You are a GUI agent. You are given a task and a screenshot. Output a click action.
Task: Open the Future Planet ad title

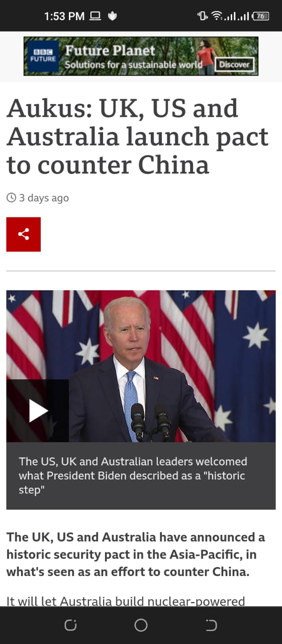pos(110,51)
